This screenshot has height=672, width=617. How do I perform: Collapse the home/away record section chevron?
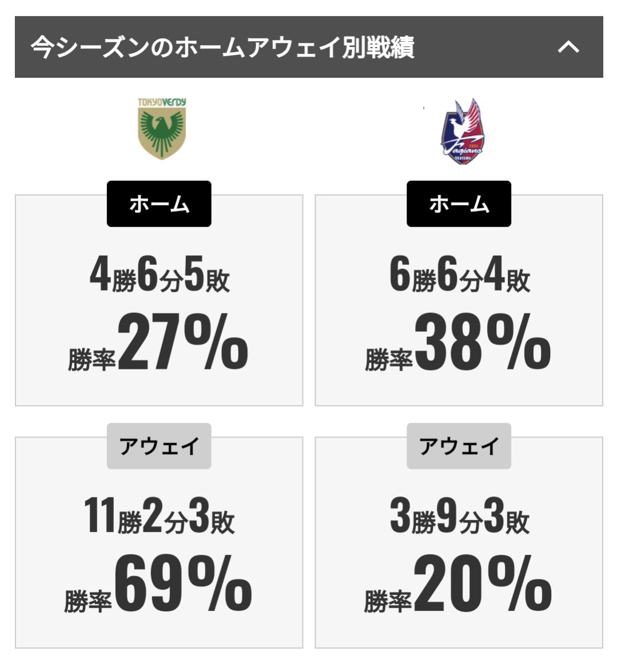click(x=568, y=46)
